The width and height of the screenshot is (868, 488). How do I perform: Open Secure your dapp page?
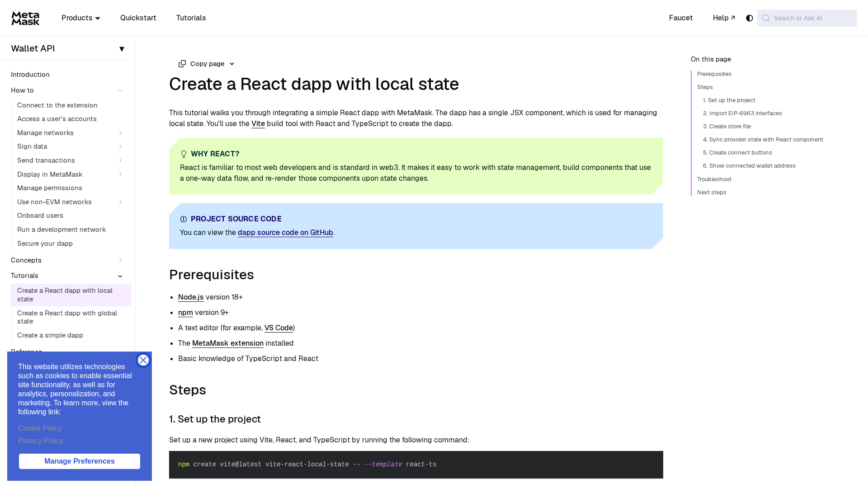tap(45, 244)
